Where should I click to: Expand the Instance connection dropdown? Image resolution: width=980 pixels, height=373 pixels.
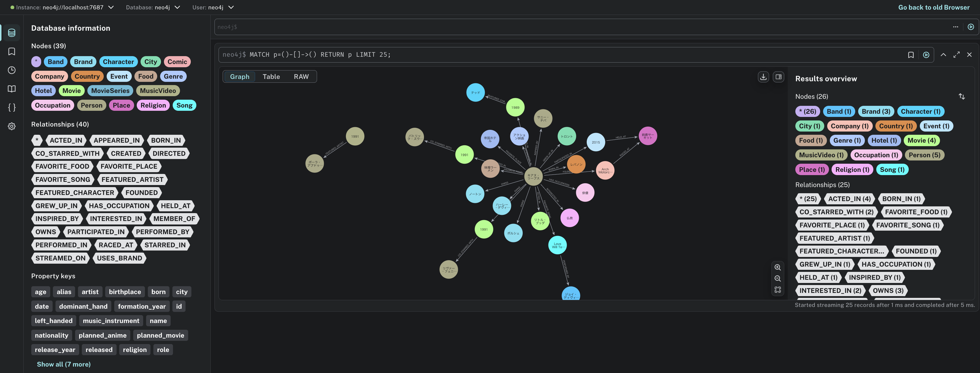pyautogui.click(x=111, y=7)
